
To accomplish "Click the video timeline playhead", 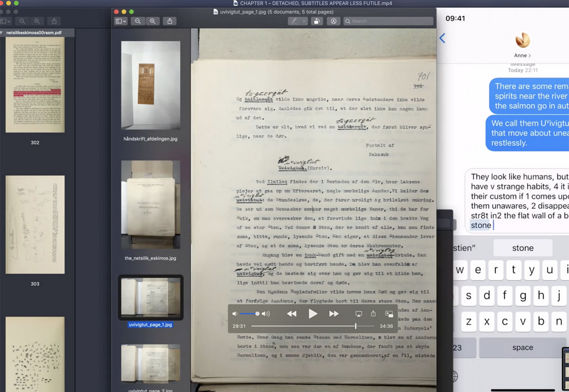I will [356, 326].
